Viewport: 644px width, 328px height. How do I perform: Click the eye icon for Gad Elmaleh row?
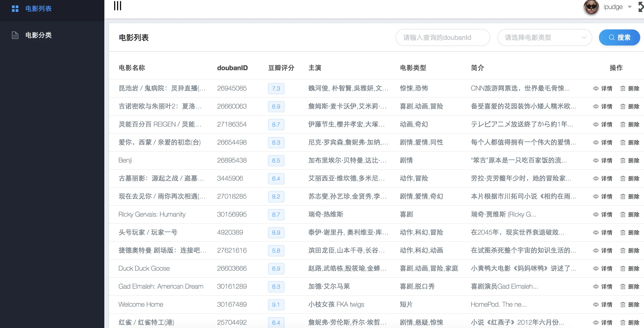[x=596, y=287]
